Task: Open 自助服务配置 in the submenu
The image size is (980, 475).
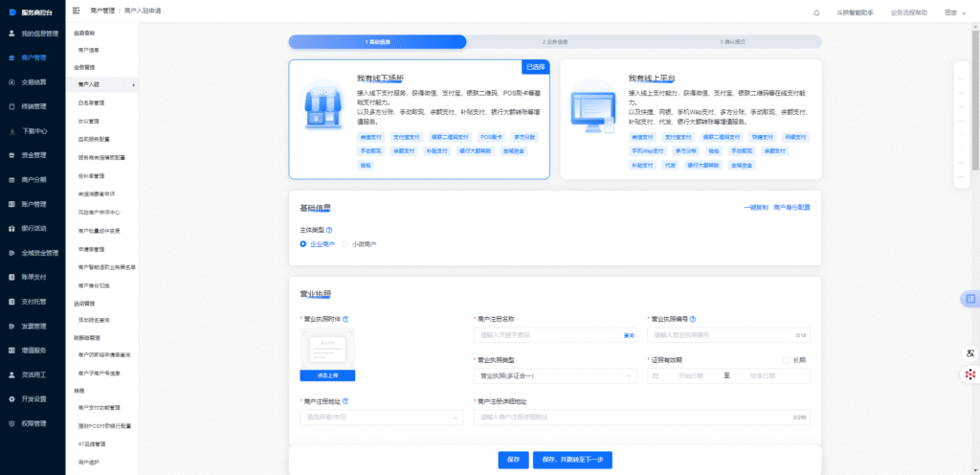Action: (94, 139)
